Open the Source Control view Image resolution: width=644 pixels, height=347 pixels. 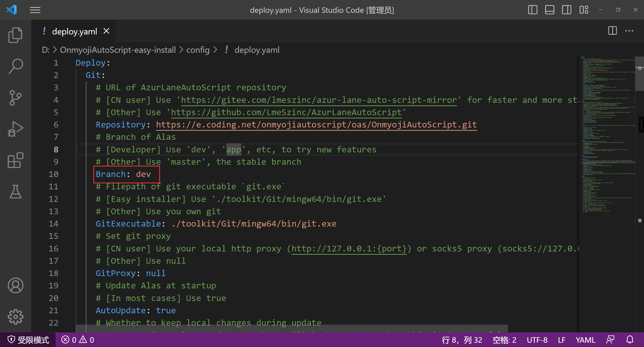click(x=15, y=98)
